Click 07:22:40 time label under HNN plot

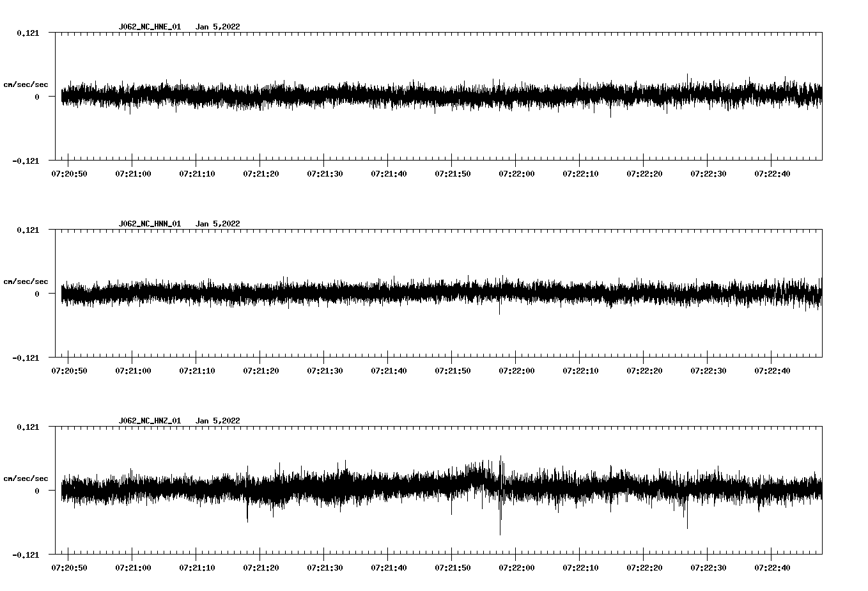772,370
